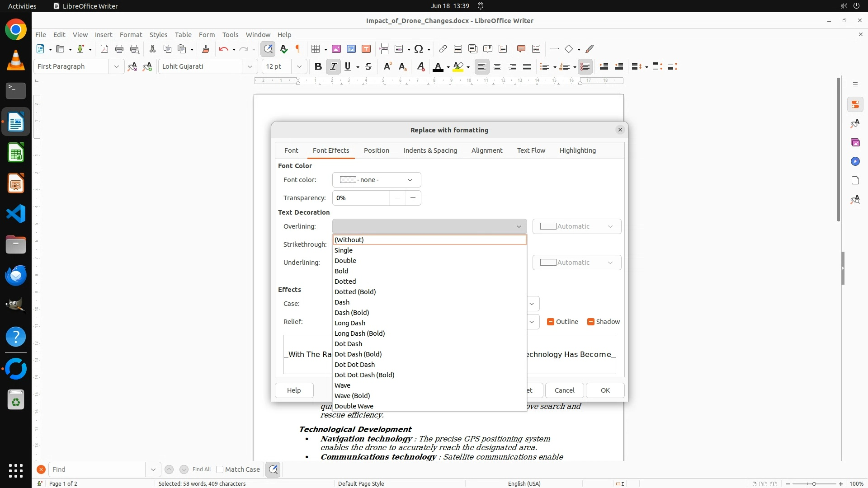Switch to the Highlighting tab

point(577,150)
